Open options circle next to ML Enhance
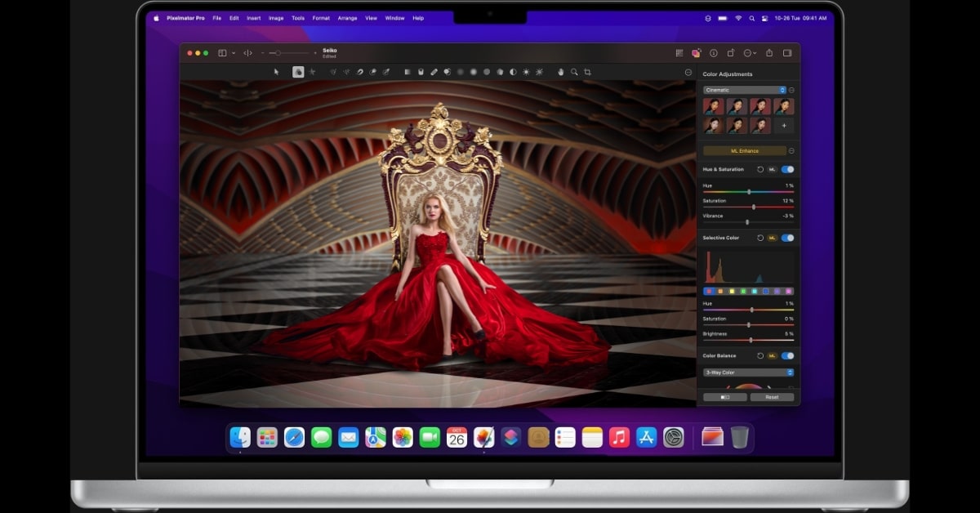 tap(791, 151)
